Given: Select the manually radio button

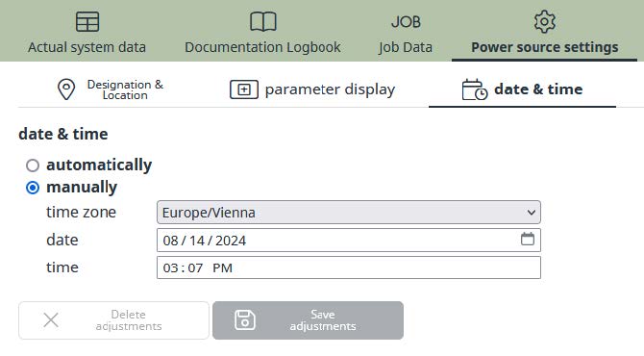Looking at the screenshot, I should 33,188.
